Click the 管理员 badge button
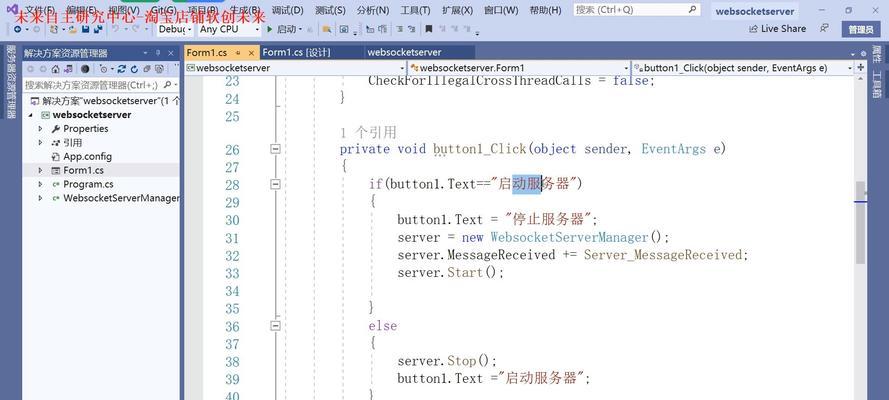The height and width of the screenshot is (400, 889). point(861,29)
